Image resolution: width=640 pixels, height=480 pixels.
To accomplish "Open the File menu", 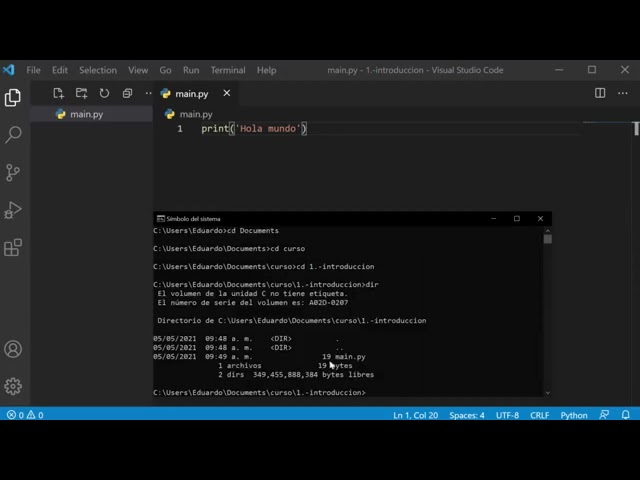I will coord(33,70).
